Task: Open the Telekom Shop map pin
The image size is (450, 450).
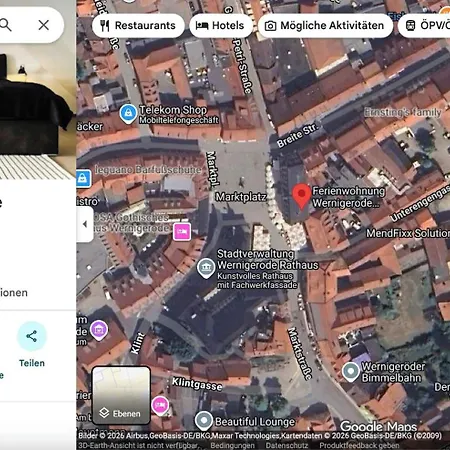Action: [x=128, y=114]
